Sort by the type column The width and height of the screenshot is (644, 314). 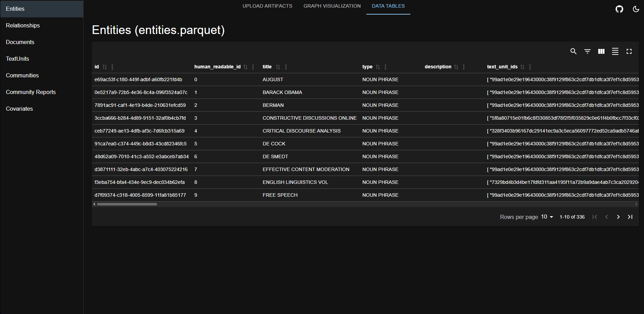tap(377, 67)
